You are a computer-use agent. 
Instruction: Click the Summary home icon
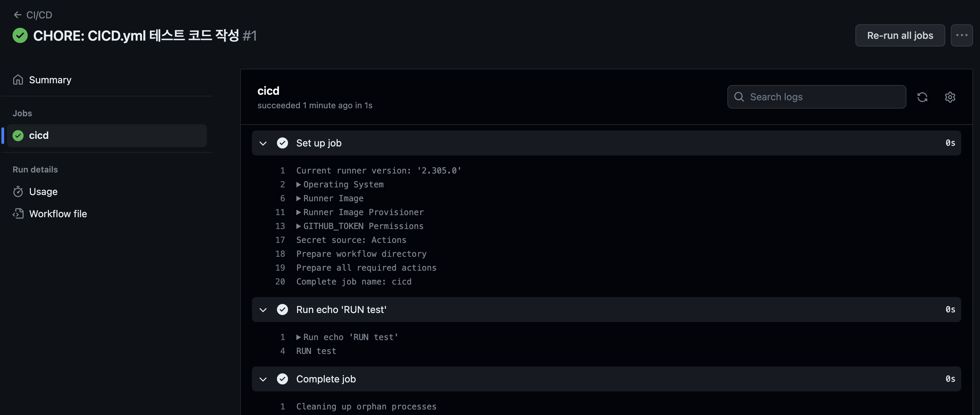[18, 80]
